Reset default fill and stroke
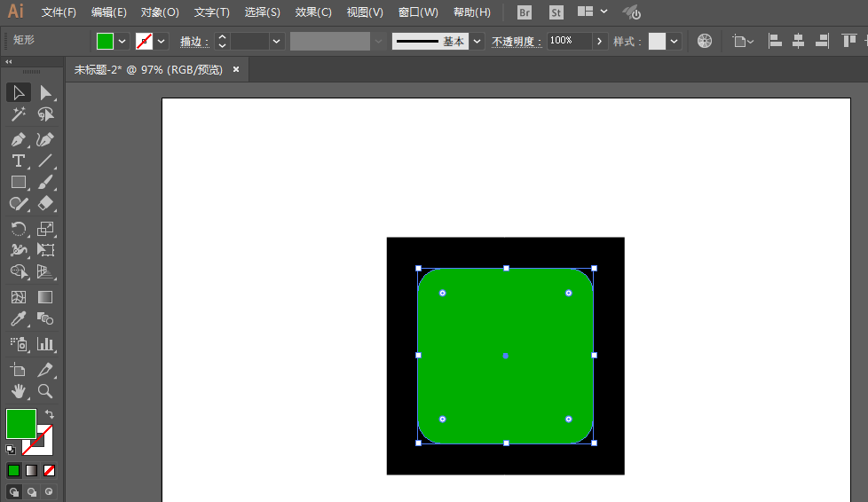The width and height of the screenshot is (868, 502). tap(11, 450)
